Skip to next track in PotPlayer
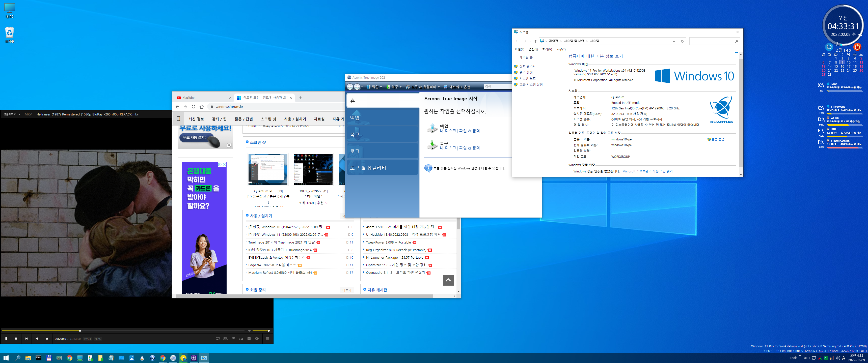868x363 pixels. [x=37, y=338]
